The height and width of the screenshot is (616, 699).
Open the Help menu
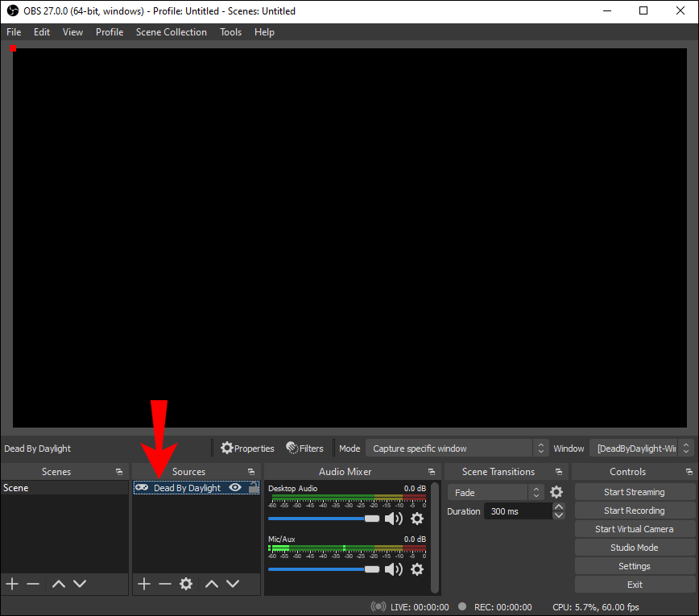pos(264,32)
